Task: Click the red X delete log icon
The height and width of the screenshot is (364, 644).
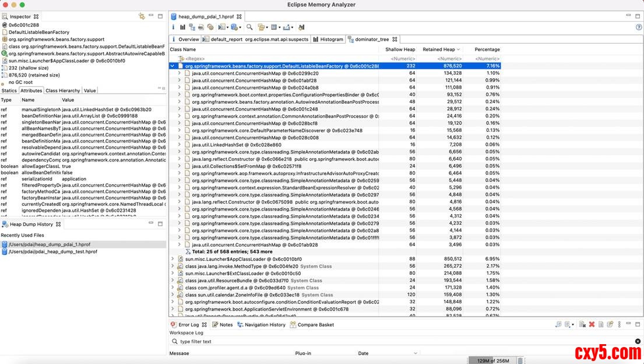Action: click(592, 324)
